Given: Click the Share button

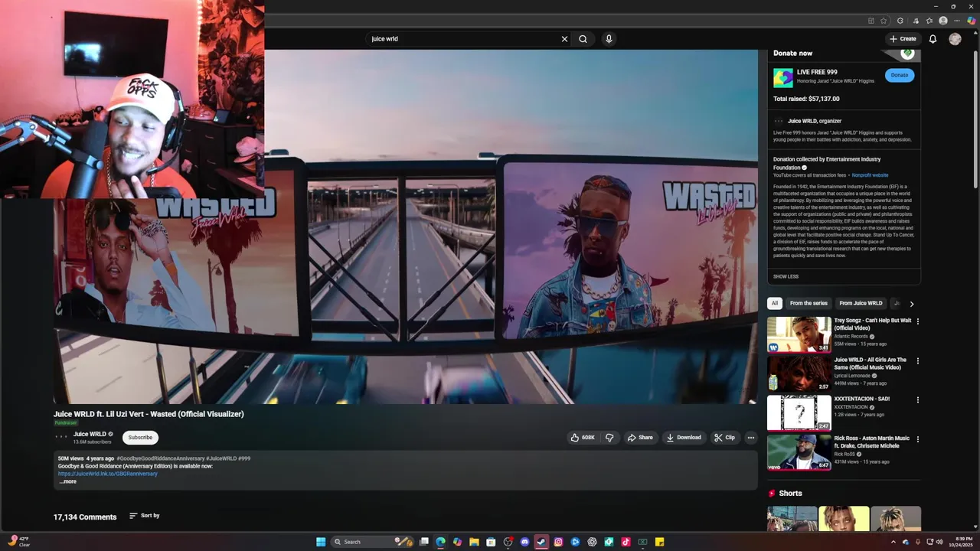Looking at the screenshot, I should pyautogui.click(x=640, y=438).
